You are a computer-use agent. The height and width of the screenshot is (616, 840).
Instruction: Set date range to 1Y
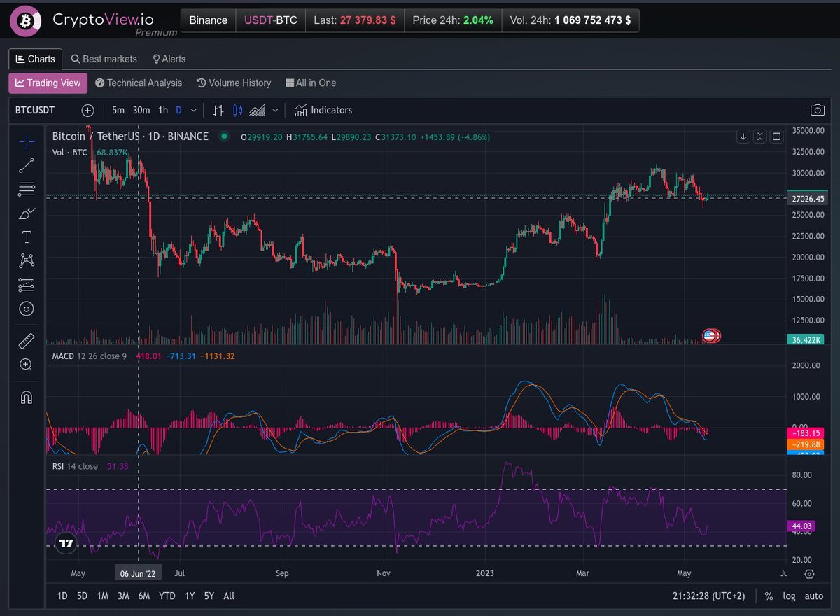190,596
